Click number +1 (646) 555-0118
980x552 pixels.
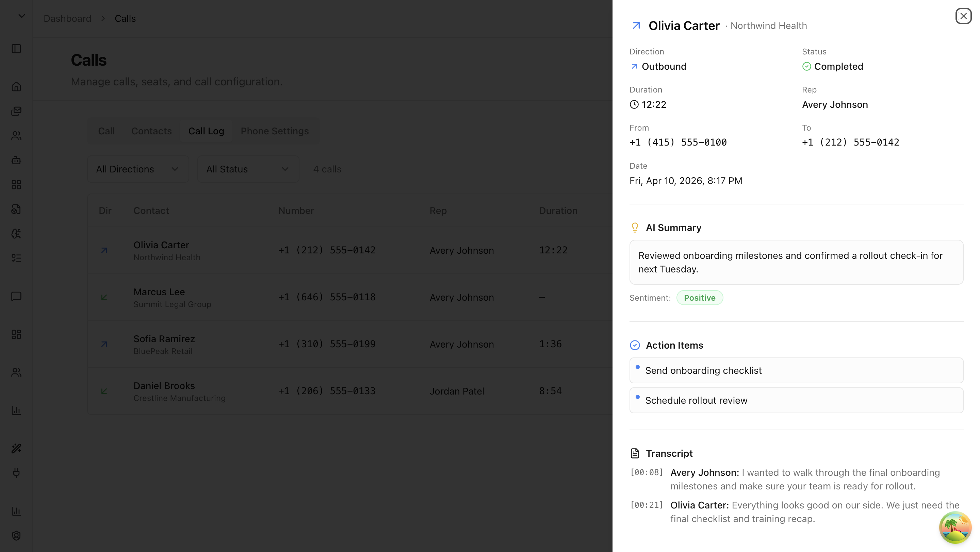[327, 297]
